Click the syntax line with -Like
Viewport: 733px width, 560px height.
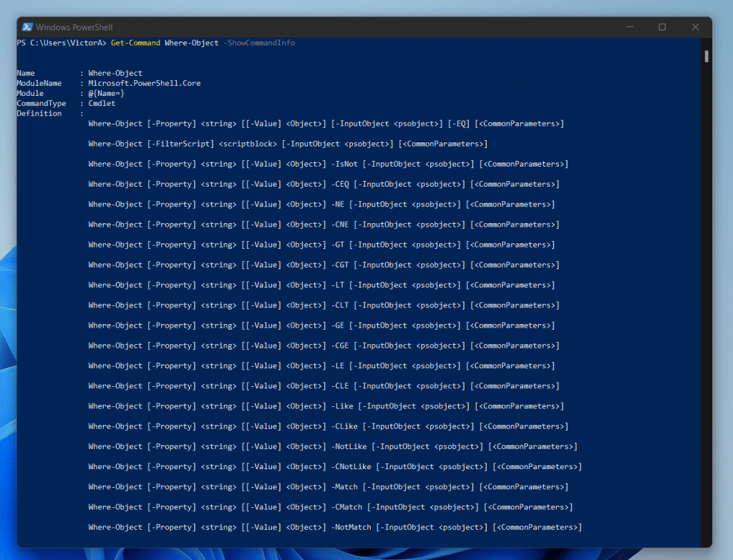click(x=326, y=406)
